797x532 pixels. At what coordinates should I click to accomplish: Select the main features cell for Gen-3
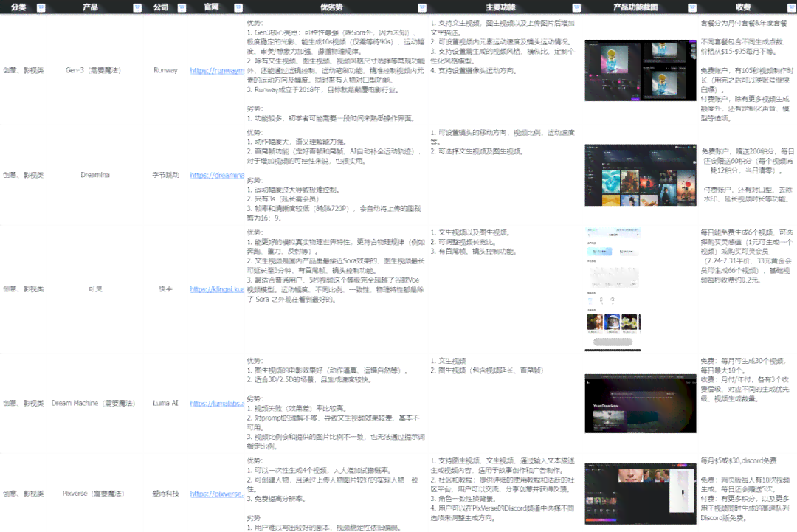(x=503, y=70)
